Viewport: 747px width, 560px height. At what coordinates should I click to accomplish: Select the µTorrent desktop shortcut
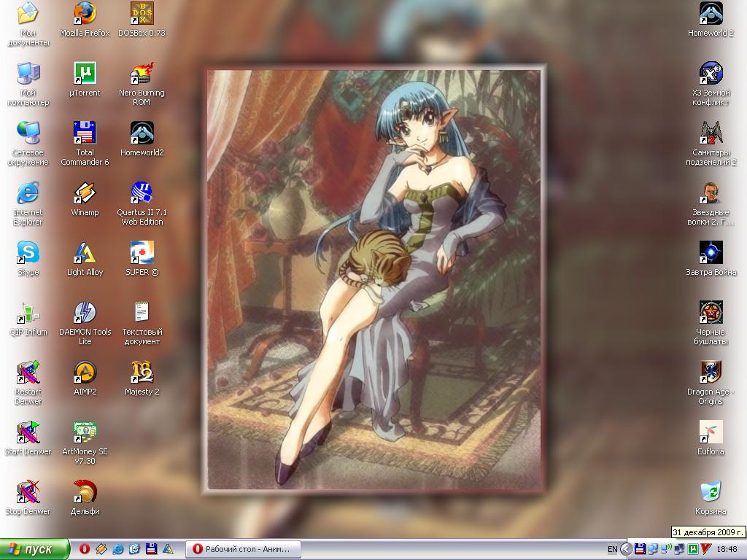click(85, 79)
